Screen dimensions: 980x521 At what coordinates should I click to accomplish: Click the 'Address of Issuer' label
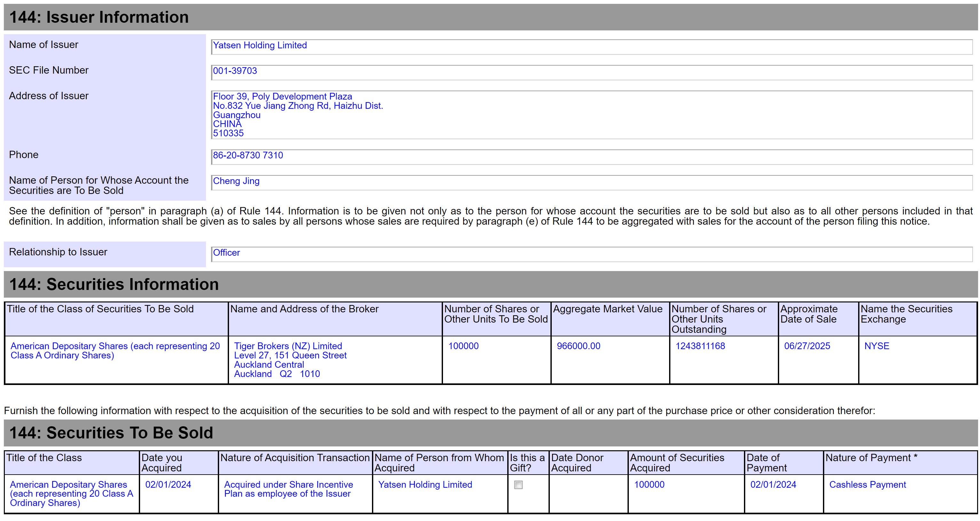point(49,95)
